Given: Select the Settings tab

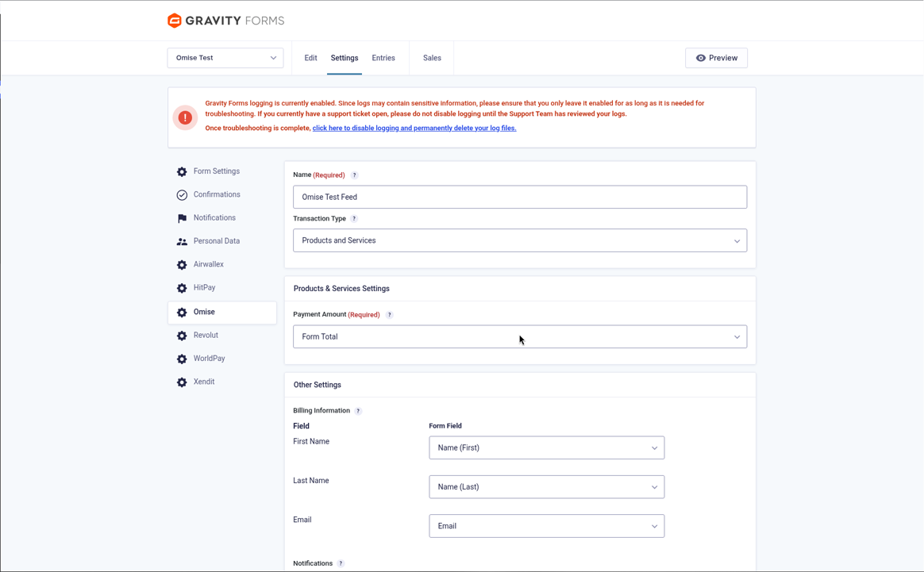Looking at the screenshot, I should point(345,58).
